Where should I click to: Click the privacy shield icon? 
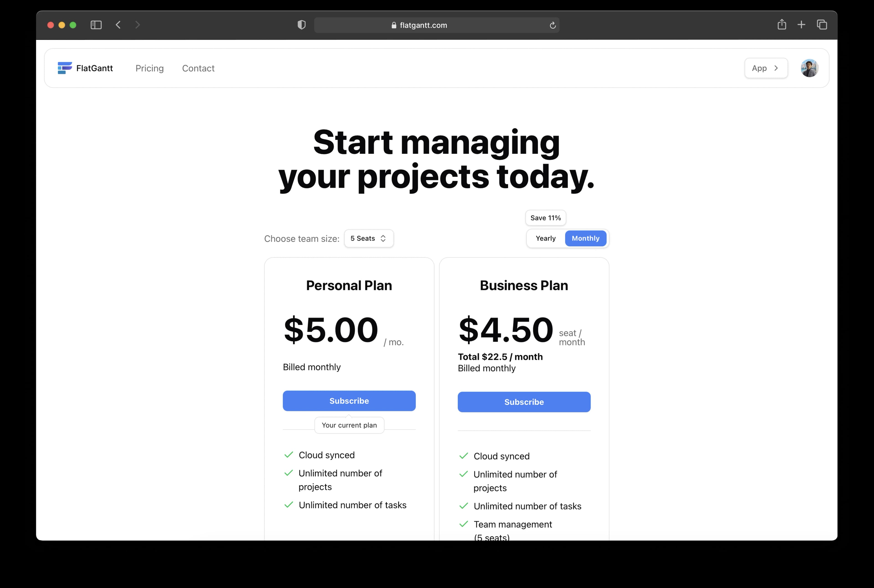(x=301, y=25)
